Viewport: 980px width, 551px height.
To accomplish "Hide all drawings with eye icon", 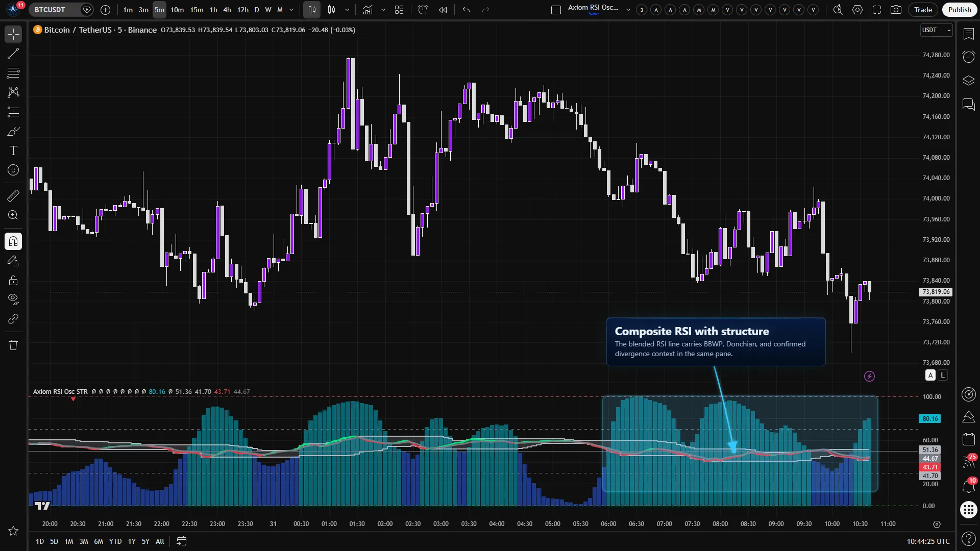I will [x=13, y=299].
